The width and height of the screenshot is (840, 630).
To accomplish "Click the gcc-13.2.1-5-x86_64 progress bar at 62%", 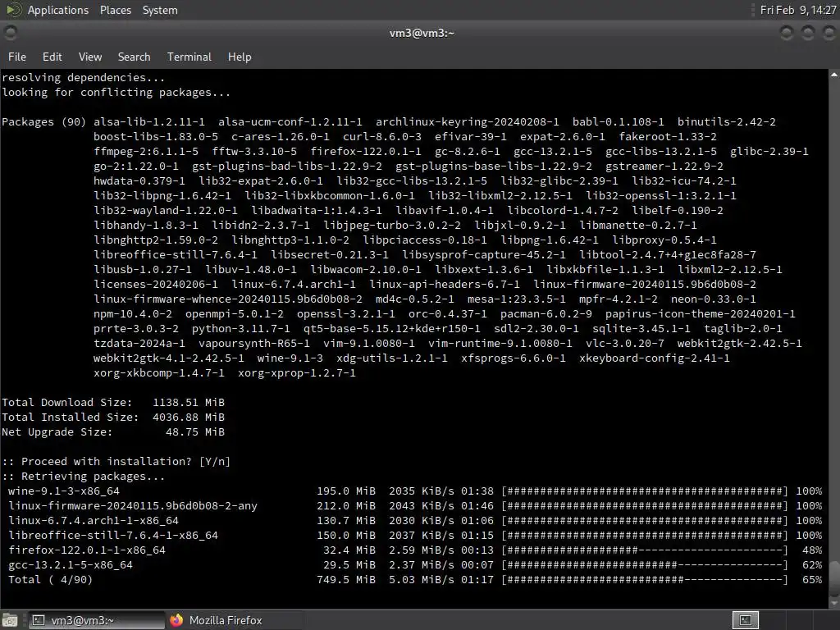I will tap(645, 564).
